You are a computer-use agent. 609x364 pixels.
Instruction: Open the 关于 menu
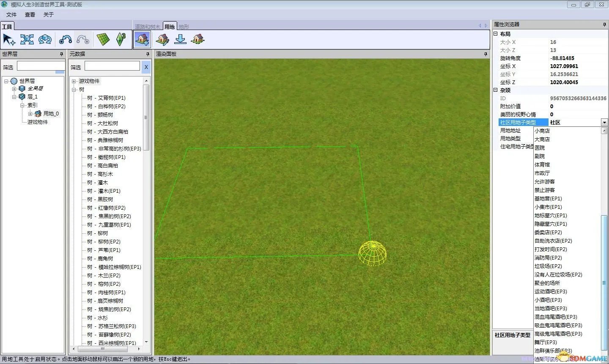point(49,14)
